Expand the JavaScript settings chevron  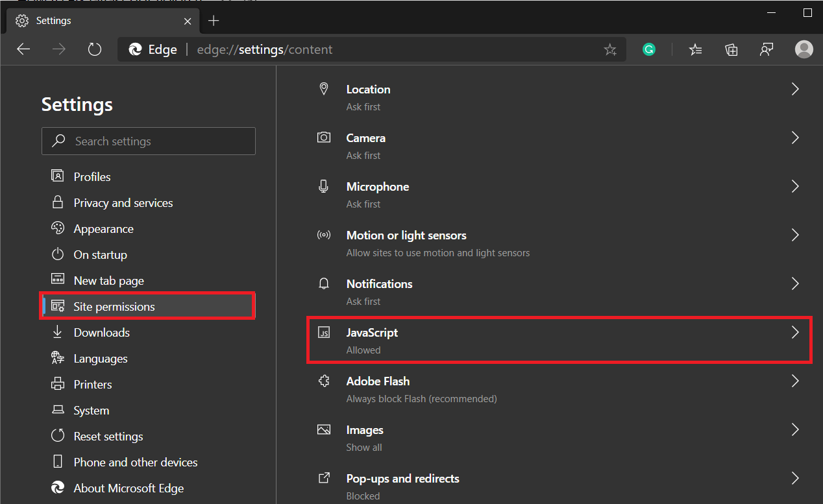click(795, 332)
